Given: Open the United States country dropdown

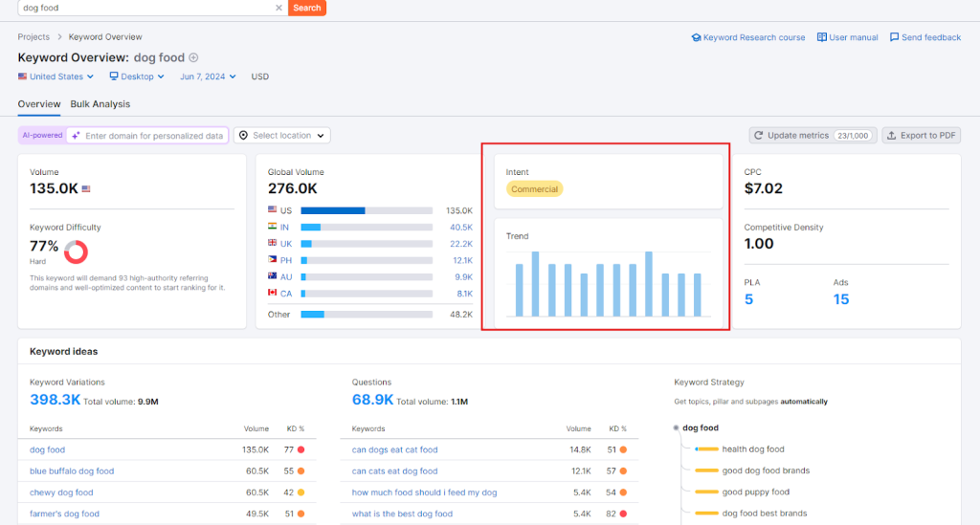Looking at the screenshot, I should pos(56,77).
